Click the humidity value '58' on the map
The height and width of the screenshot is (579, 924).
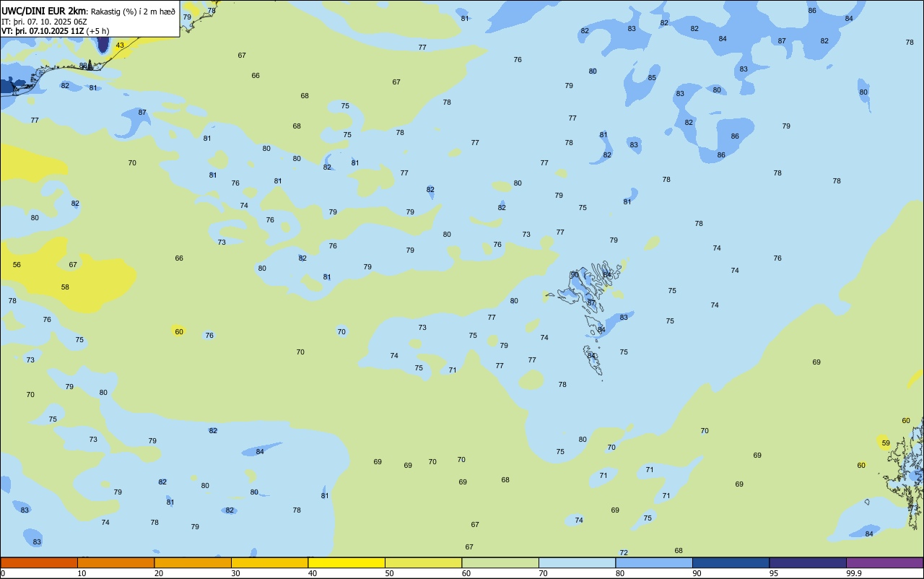click(65, 287)
